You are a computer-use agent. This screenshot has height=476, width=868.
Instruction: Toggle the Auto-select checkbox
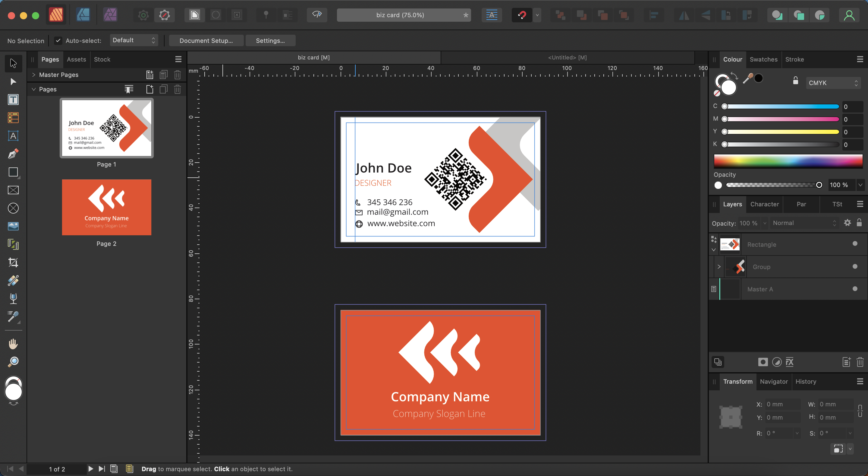[58, 40]
